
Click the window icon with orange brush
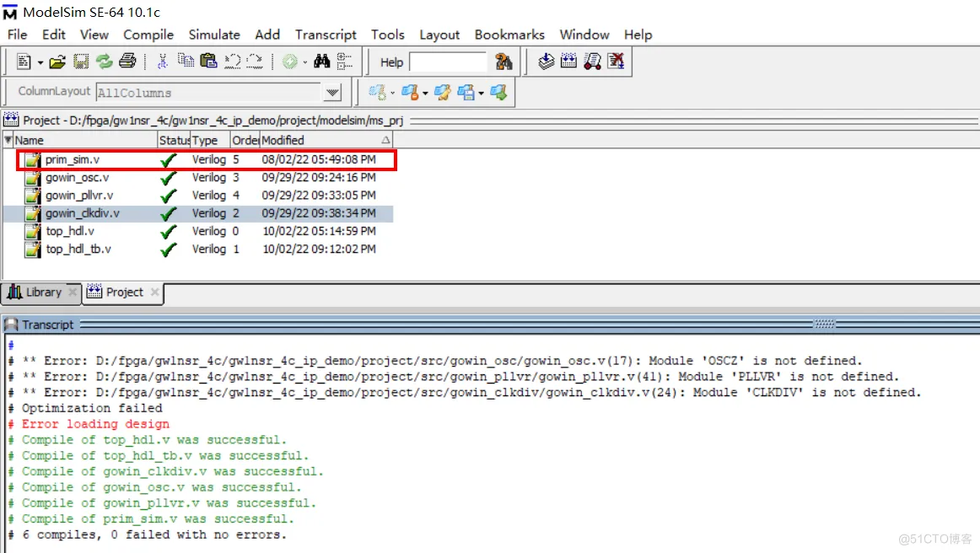tap(410, 93)
